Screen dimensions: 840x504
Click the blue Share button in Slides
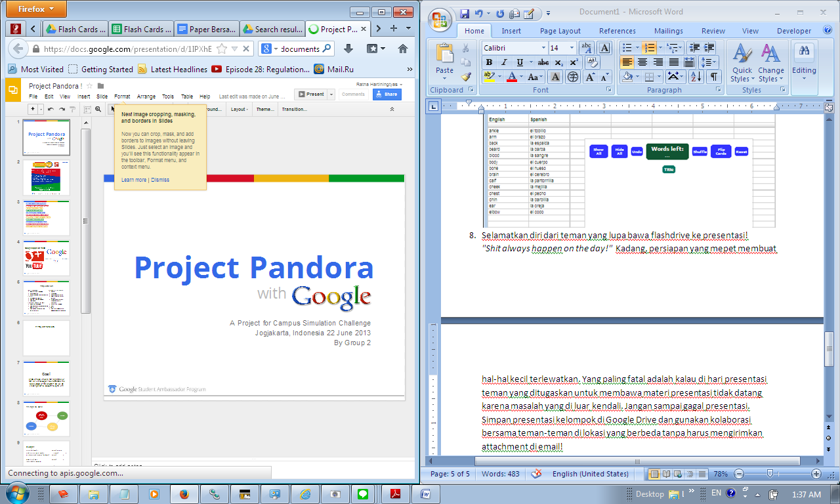(387, 94)
